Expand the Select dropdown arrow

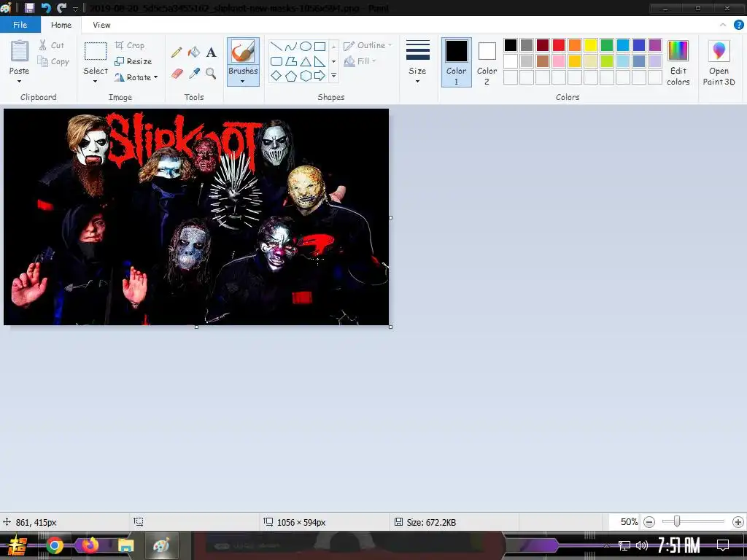point(96,81)
